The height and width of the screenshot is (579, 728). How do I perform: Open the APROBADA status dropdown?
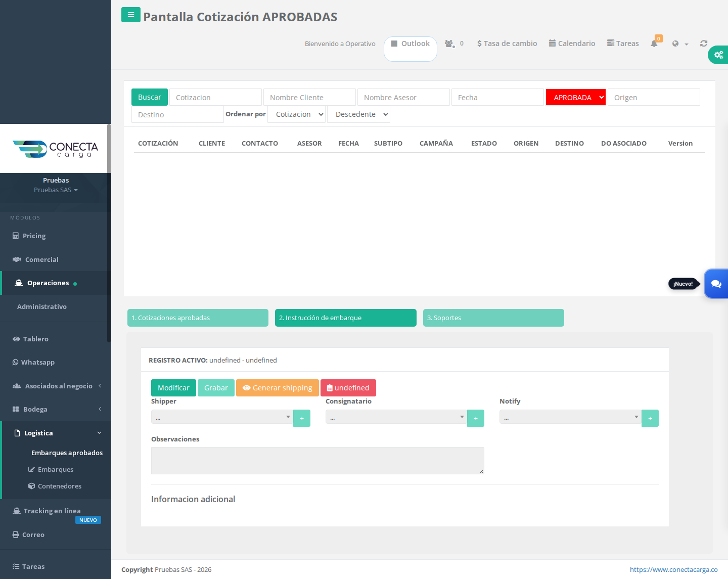click(576, 97)
